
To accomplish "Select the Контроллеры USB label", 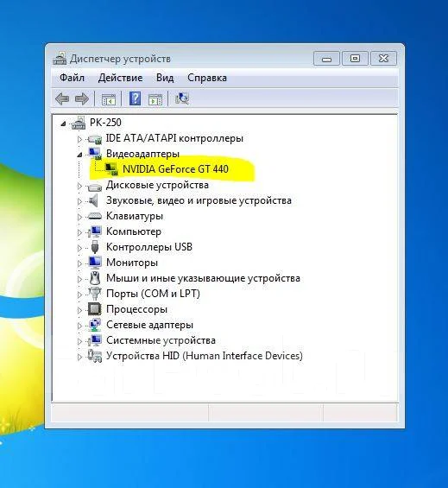I will tap(149, 247).
